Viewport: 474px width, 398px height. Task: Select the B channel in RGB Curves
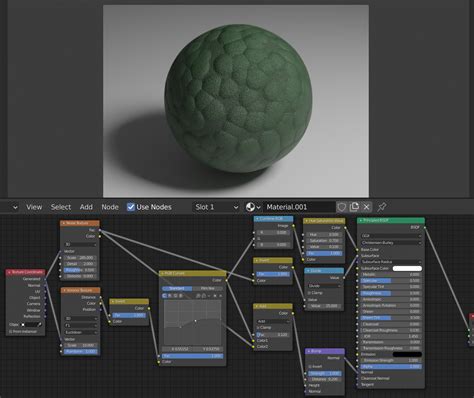coord(181,296)
